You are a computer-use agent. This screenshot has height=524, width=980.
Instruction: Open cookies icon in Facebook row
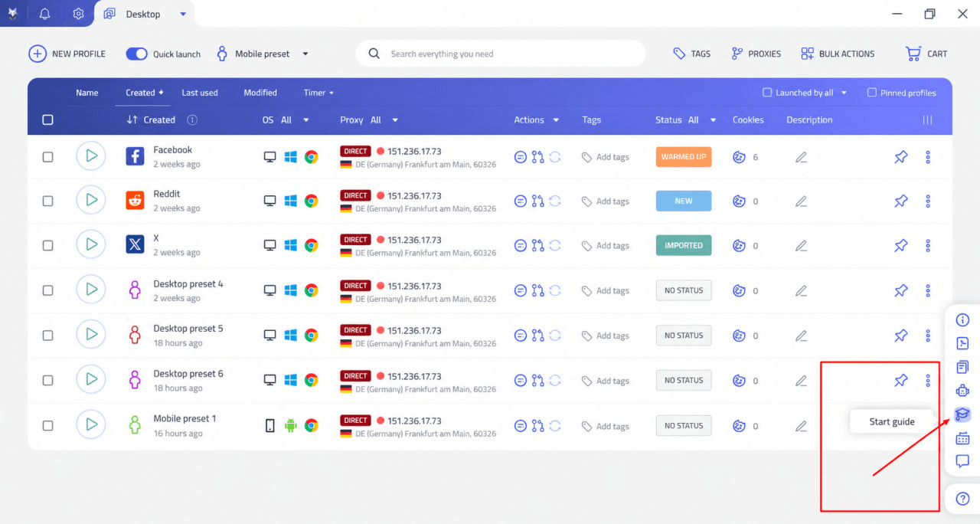point(739,157)
